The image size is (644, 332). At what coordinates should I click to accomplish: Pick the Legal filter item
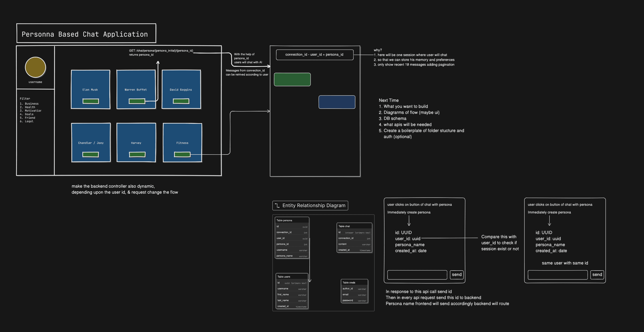(x=29, y=121)
